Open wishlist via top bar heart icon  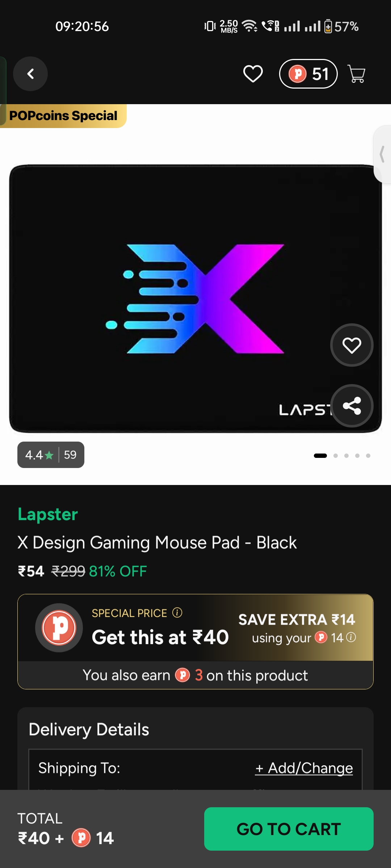[253, 74]
